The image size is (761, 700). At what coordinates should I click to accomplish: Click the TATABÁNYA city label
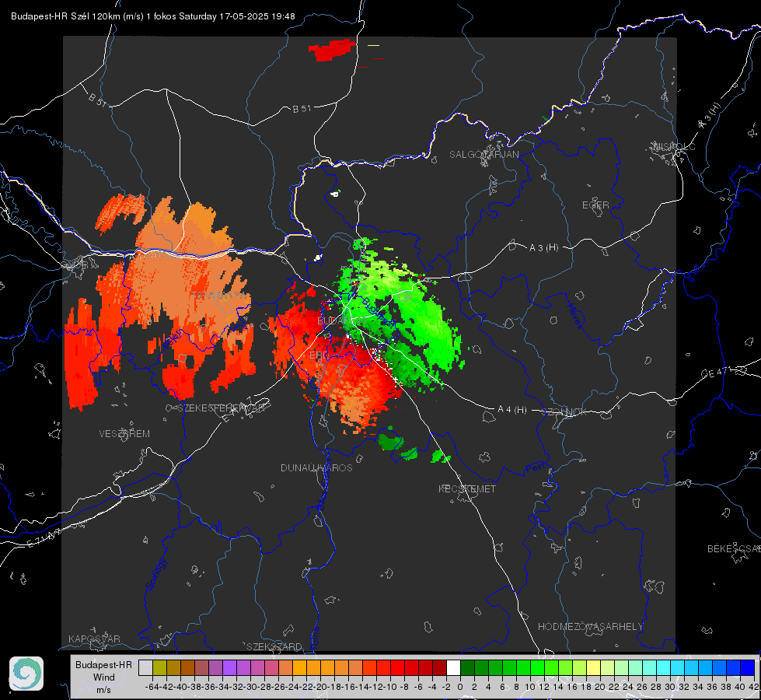point(219,296)
